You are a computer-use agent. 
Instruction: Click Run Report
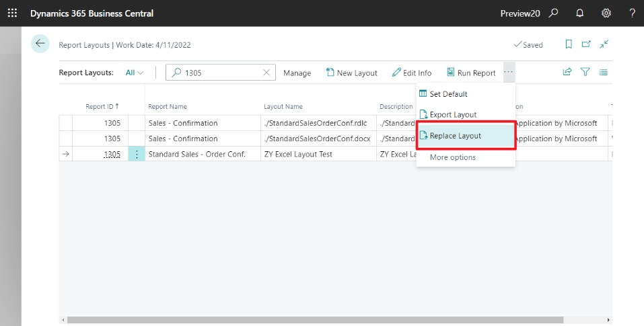471,73
